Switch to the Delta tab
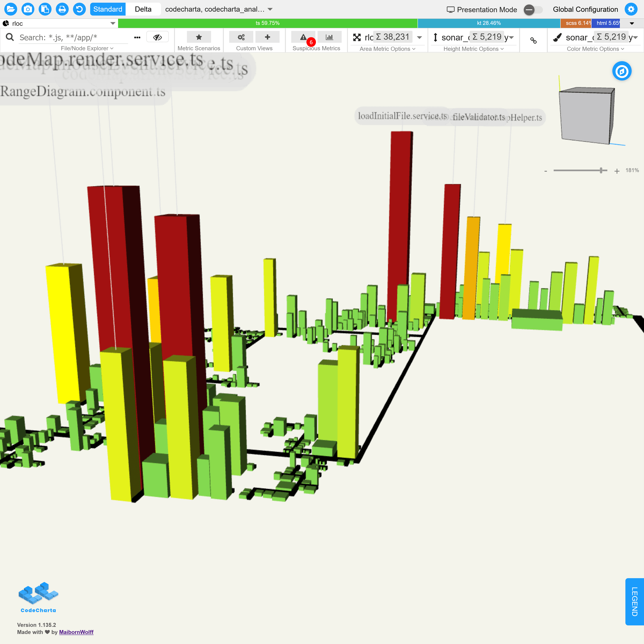This screenshot has height=644, width=644. (x=143, y=9)
